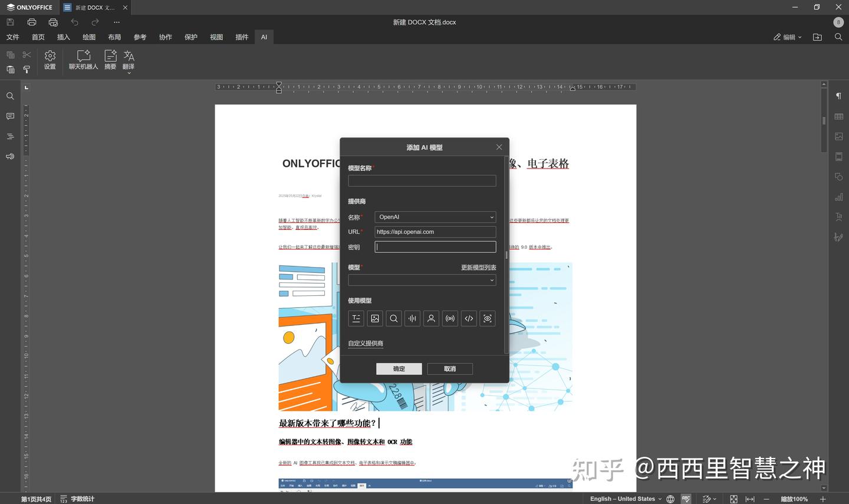Toggle the OCR vision model usage icon
Image resolution: width=849 pixels, height=504 pixels.
tap(488, 318)
